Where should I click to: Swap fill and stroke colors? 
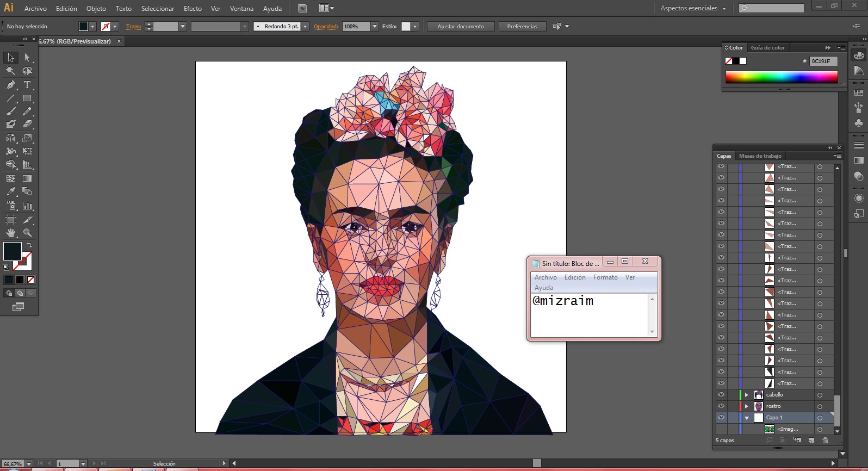pos(29,245)
